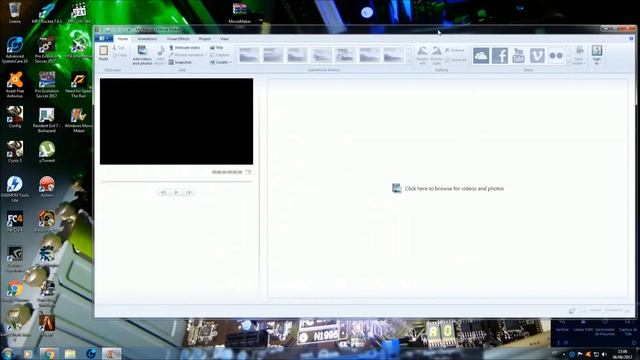Click Select all

(x=456, y=60)
